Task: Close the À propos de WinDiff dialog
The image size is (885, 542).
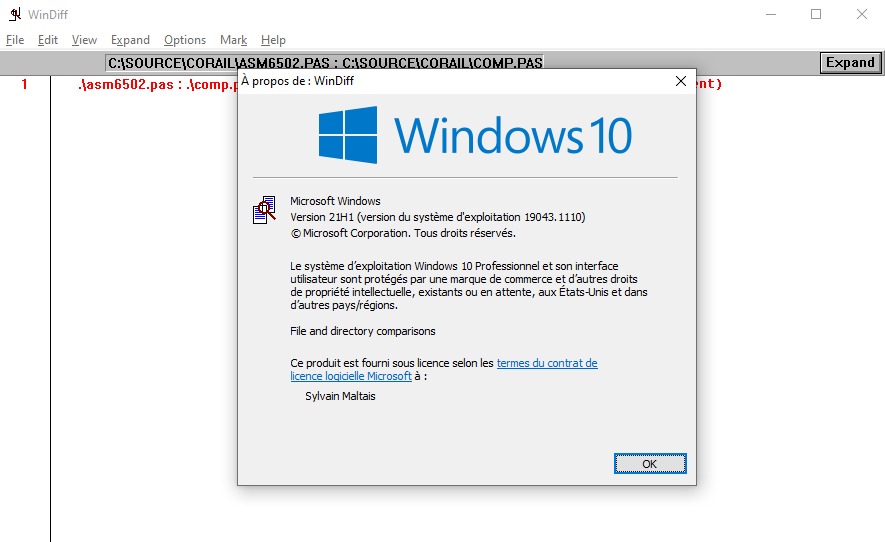Action: (x=681, y=81)
